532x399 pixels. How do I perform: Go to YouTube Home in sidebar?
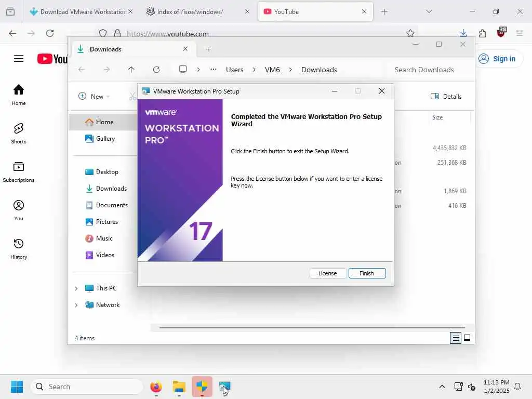click(x=19, y=95)
